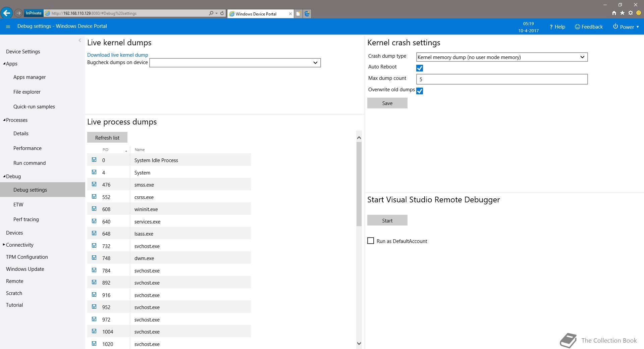Save dump of svchost.exe PID 916
This screenshot has width=644, height=349.
click(x=94, y=295)
